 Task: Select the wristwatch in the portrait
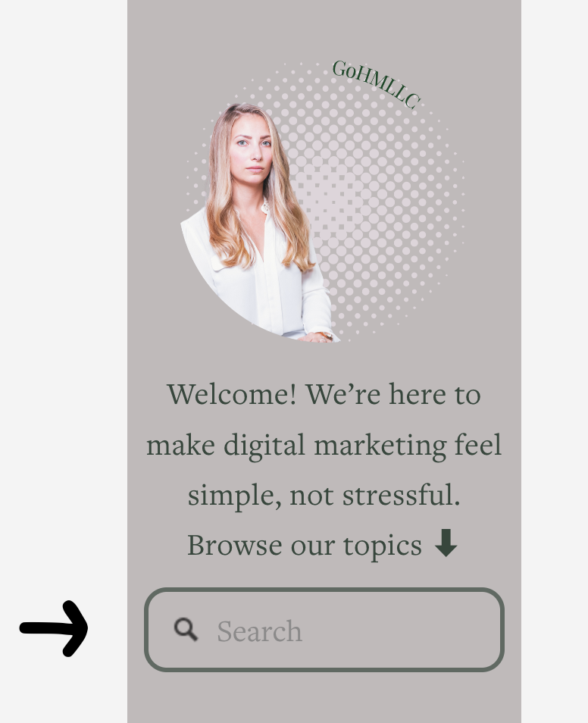[324, 336]
